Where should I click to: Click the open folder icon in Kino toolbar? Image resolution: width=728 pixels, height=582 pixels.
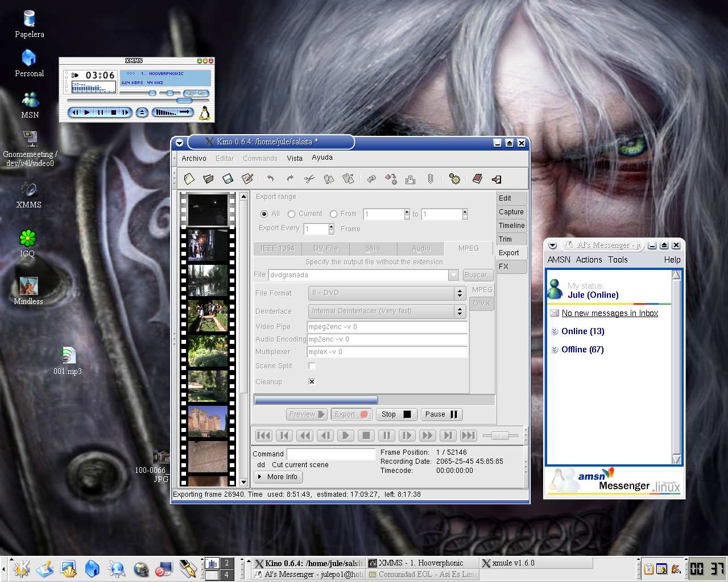(208, 179)
